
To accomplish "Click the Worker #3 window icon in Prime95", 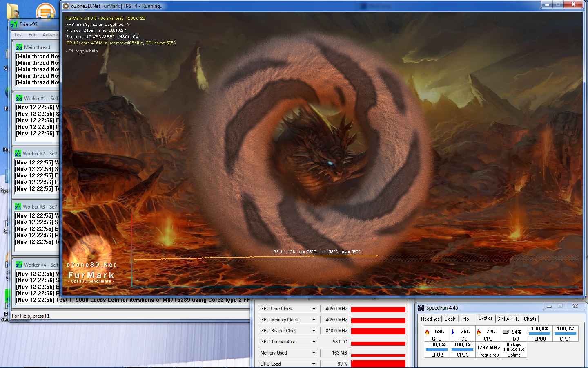I will click(18, 206).
